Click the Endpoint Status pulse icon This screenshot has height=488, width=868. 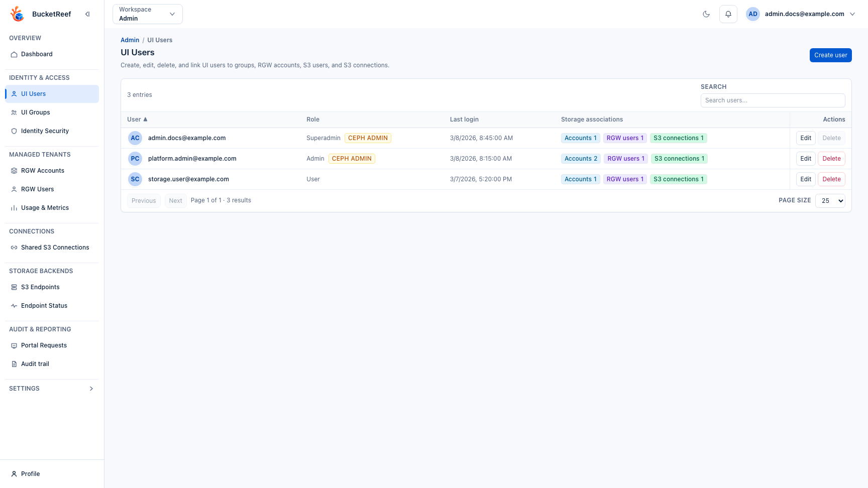coord(14,306)
